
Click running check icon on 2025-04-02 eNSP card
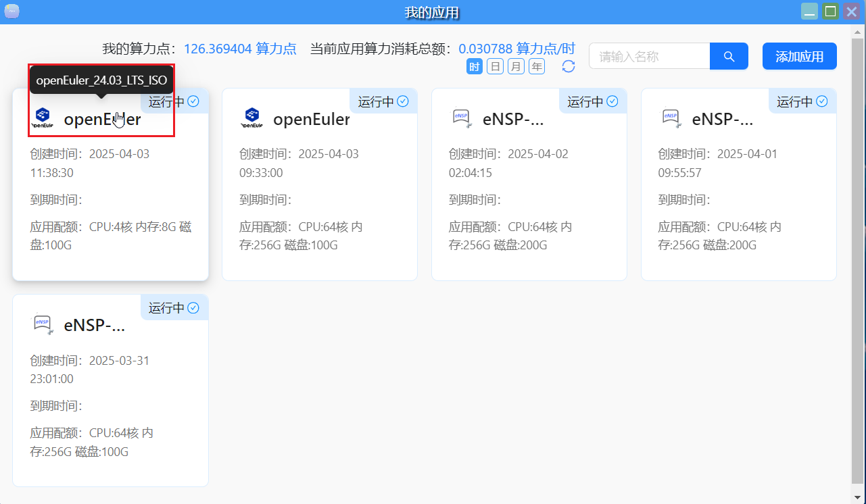click(x=612, y=101)
